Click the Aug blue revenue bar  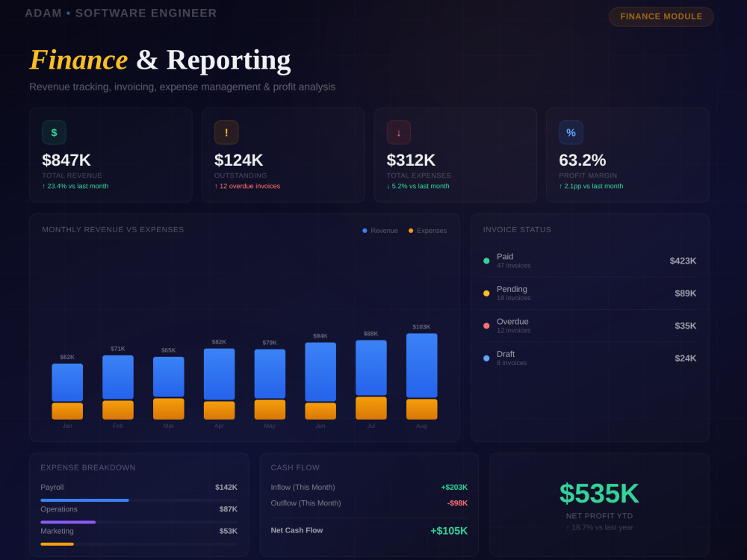[x=421, y=365]
